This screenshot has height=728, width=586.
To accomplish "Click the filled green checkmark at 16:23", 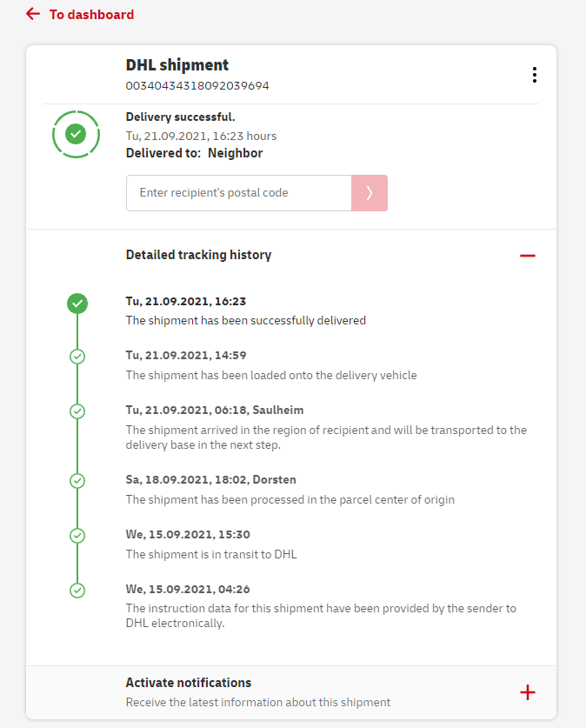I will tap(77, 304).
